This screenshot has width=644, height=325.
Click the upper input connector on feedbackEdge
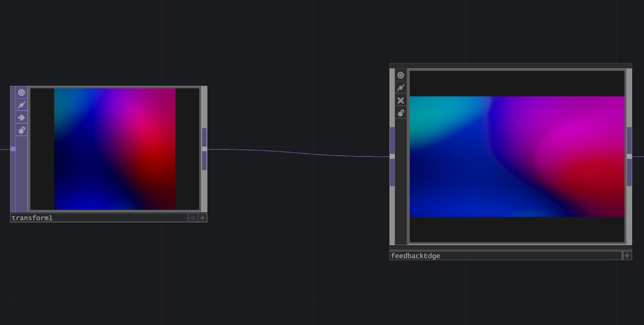(x=392, y=140)
